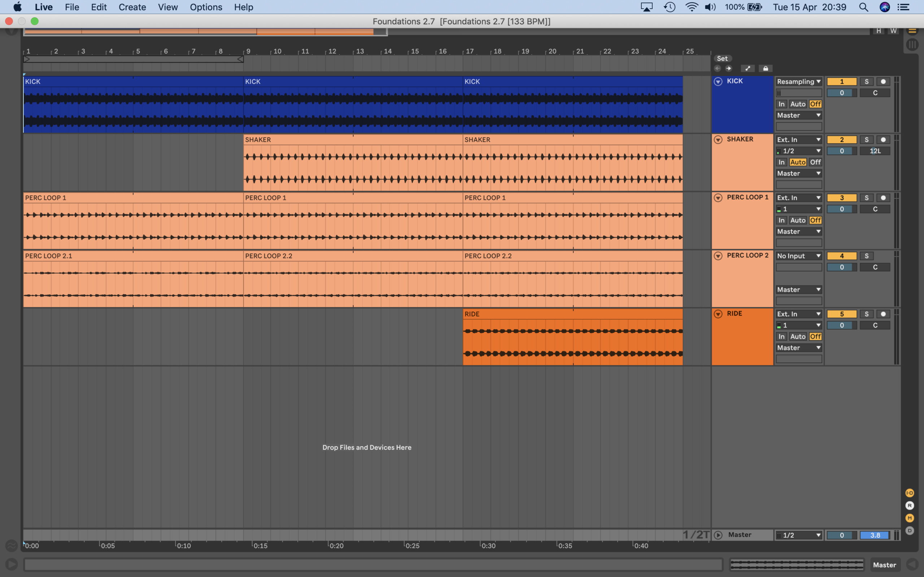Solo the SHAKER track
The width and height of the screenshot is (924, 577).
pyautogui.click(x=866, y=140)
